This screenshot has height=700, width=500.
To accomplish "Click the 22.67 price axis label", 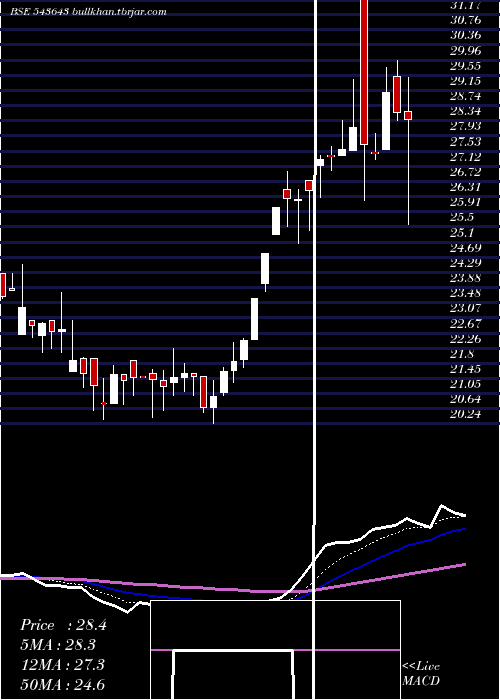I will [x=466, y=323].
